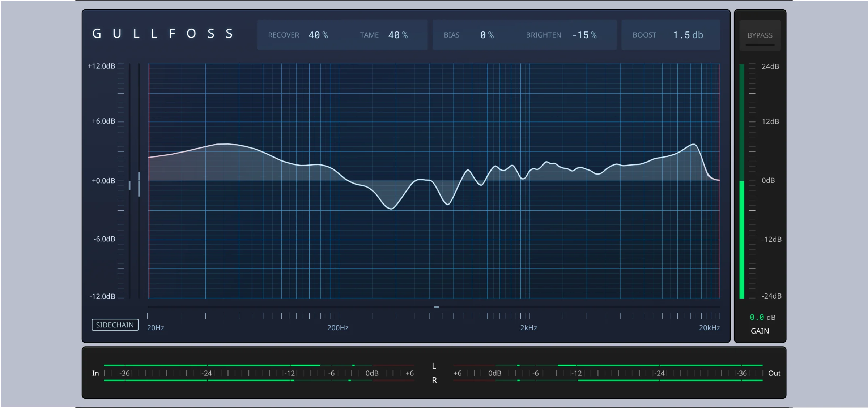Image resolution: width=868 pixels, height=408 pixels.
Task: Click the green GAIN meter slider
Action: pos(742,181)
